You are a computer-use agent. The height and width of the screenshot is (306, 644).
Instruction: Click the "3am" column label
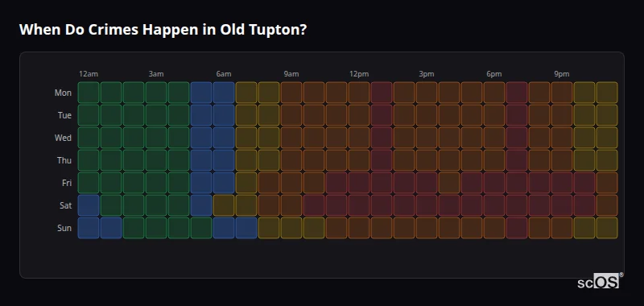click(156, 74)
